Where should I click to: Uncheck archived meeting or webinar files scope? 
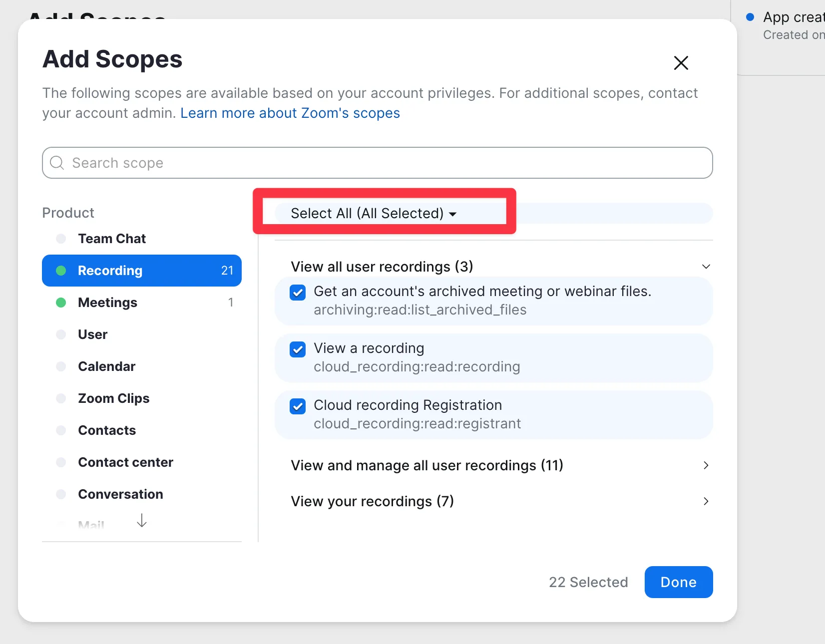(298, 293)
